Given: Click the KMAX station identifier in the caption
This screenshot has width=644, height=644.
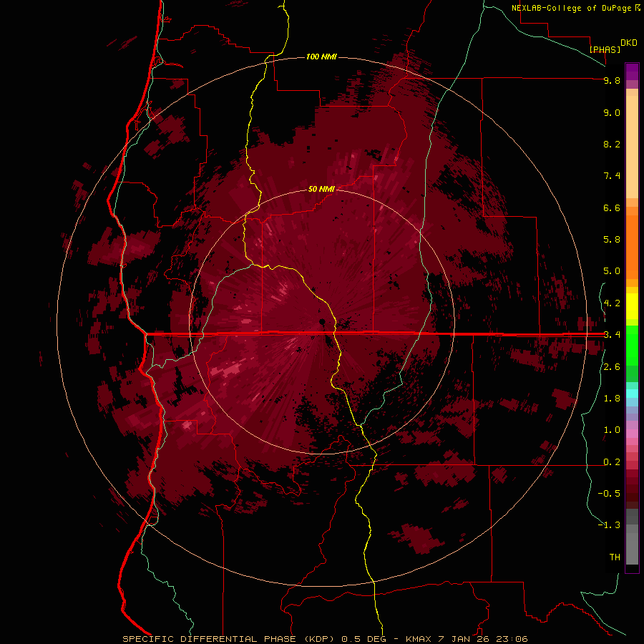Looking at the screenshot, I should (x=420, y=639).
